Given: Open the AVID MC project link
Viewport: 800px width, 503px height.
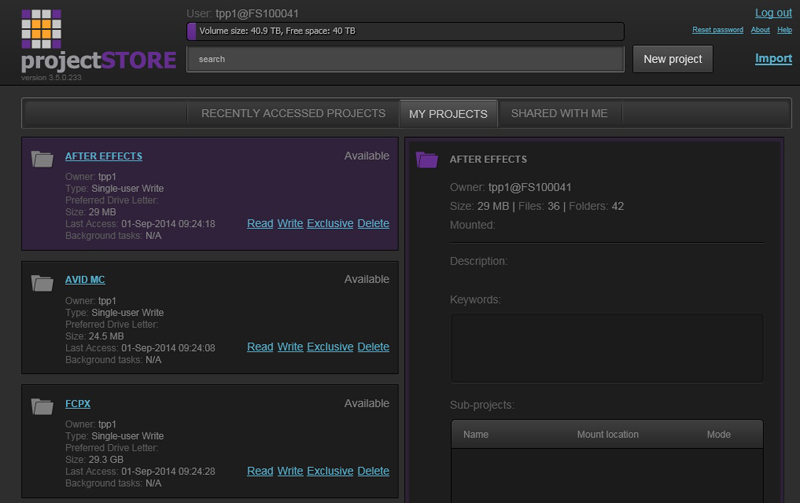Looking at the screenshot, I should (x=85, y=280).
